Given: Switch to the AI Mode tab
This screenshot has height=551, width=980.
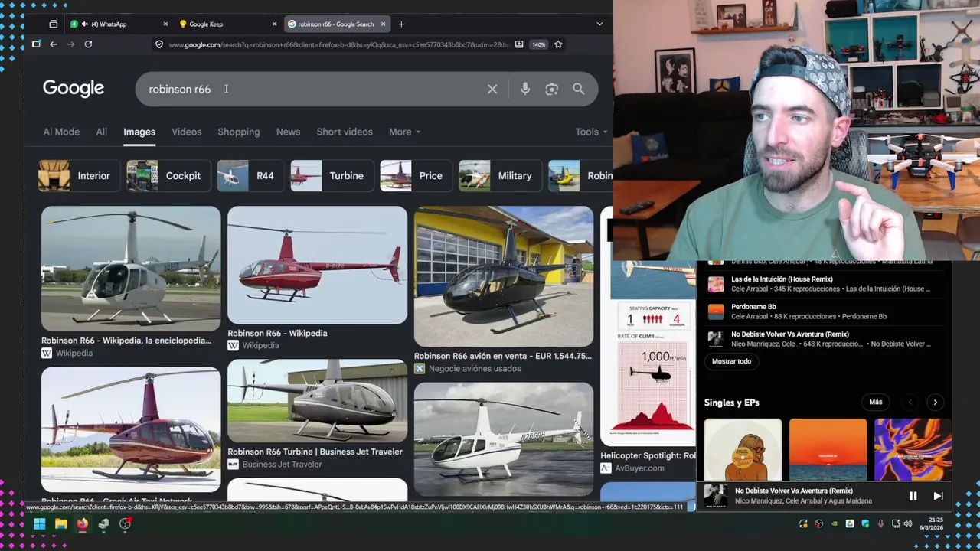Looking at the screenshot, I should click(61, 132).
